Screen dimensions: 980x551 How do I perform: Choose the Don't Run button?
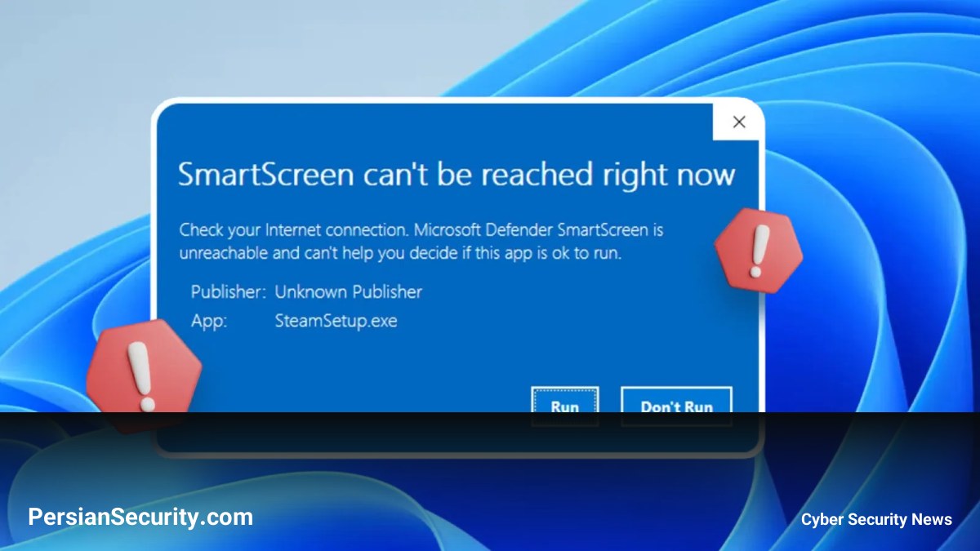[676, 406]
